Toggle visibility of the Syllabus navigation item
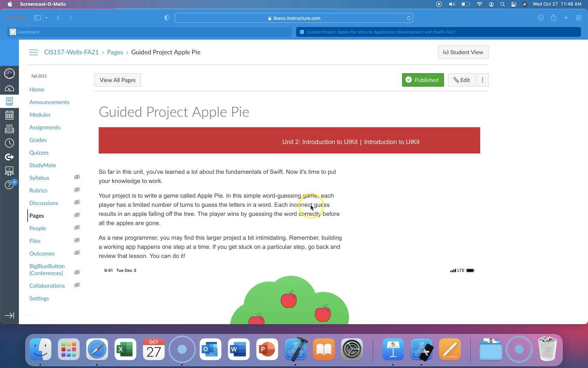Viewport: 588px width, 368px height. click(x=77, y=177)
